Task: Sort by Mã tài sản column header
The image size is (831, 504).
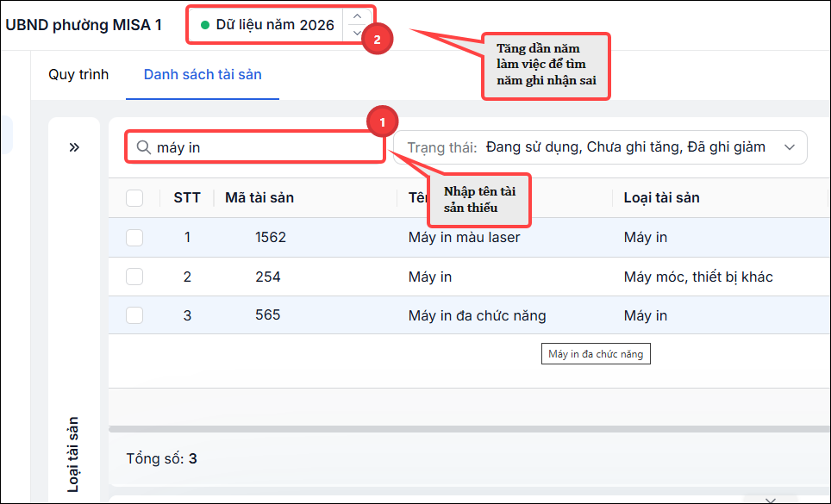Action: pos(259,198)
